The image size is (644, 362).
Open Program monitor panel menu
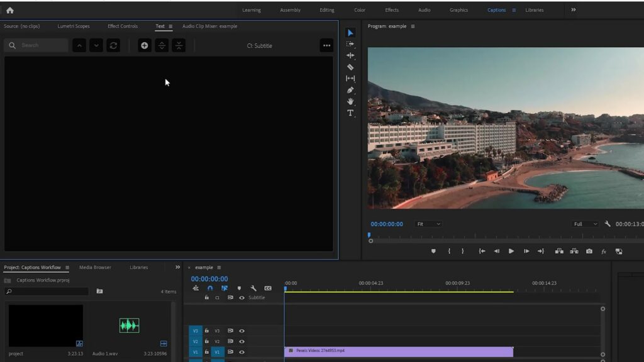pos(413,26)
